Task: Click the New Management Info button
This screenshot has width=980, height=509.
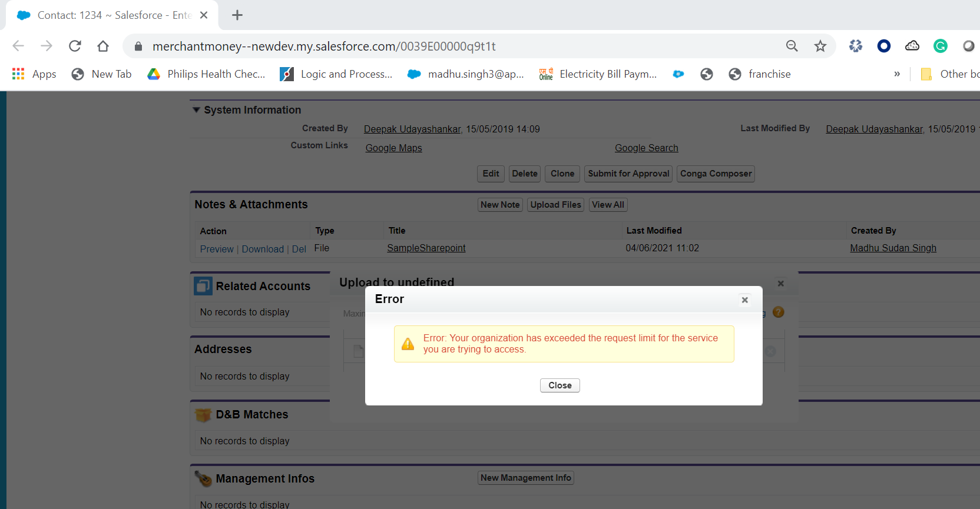Action: [x=525, y=478]
